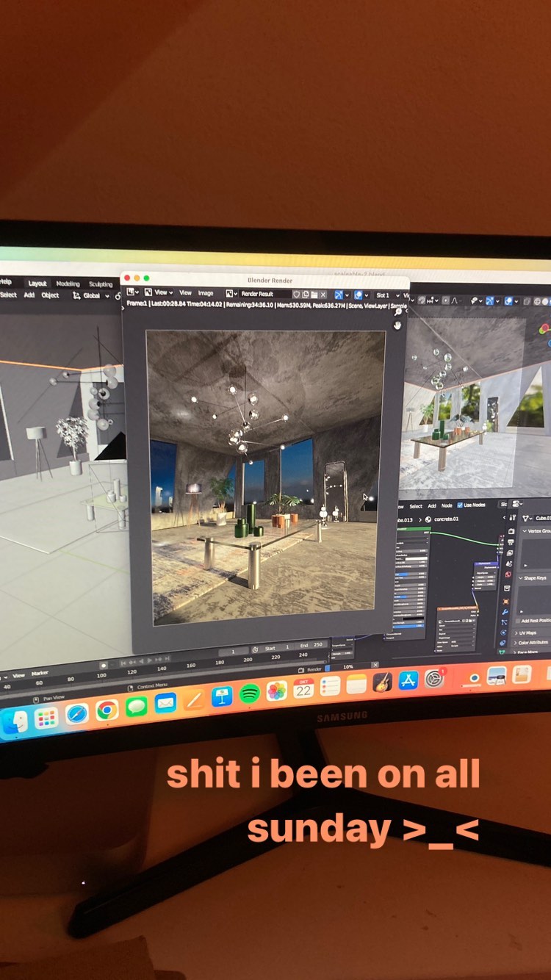
Task: Open Scene properties tab
Action: pos(509,563)
